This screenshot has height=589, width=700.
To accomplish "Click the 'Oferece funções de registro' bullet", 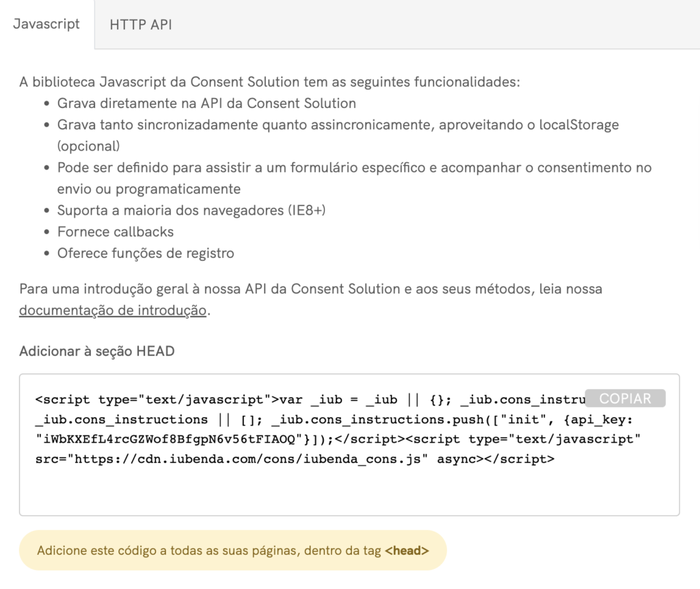I will [x=146, y=253].
